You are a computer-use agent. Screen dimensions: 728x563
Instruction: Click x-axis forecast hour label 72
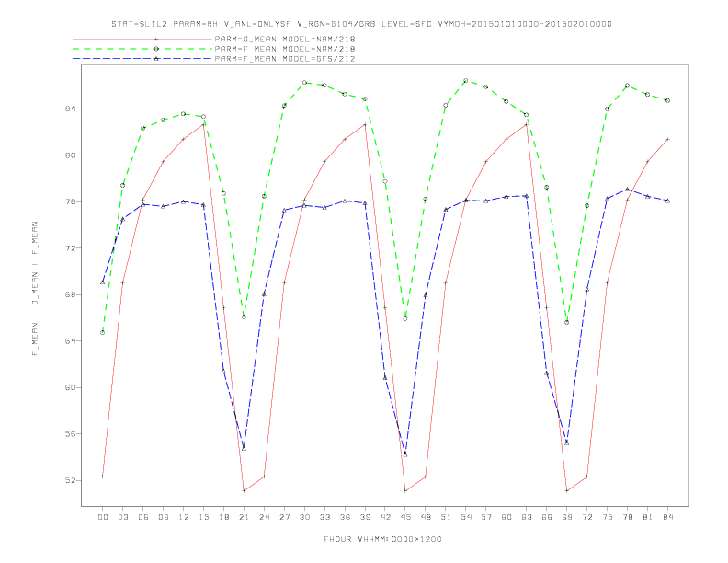[586, 517]
